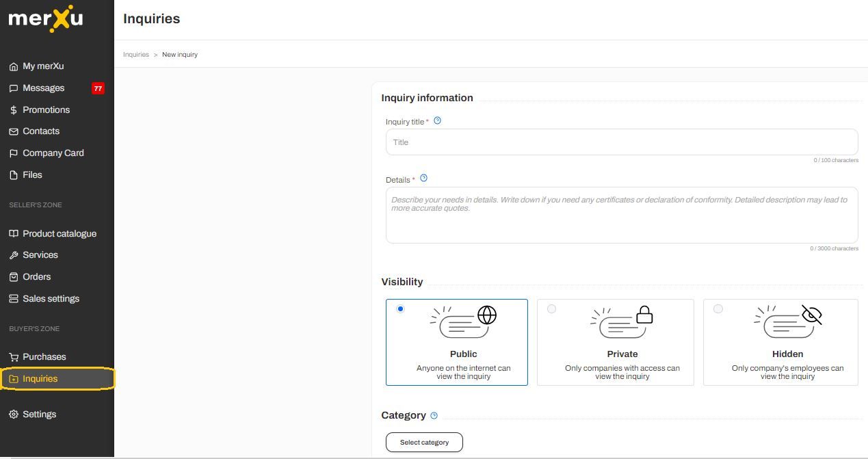Viewport: 868px width, 459px height.
Task: Click the Promotions dollar icon
Action: coord(14,110)
